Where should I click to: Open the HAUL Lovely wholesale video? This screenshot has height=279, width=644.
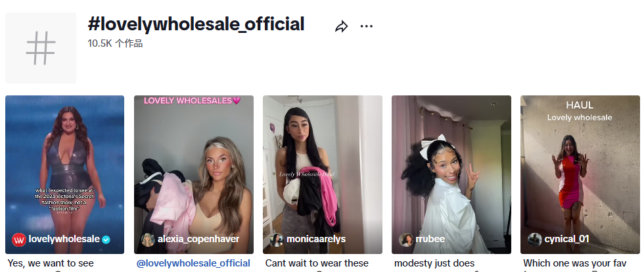pyautogui.click(x=580, y=174)
